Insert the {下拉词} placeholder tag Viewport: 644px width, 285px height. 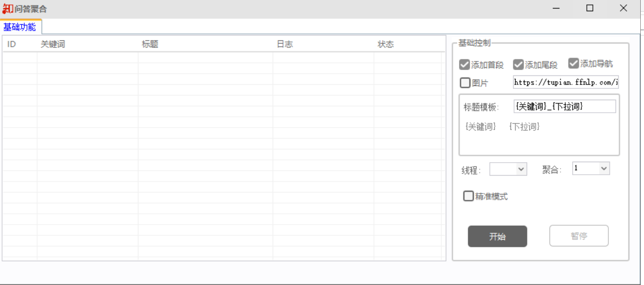tap(524, 127)
